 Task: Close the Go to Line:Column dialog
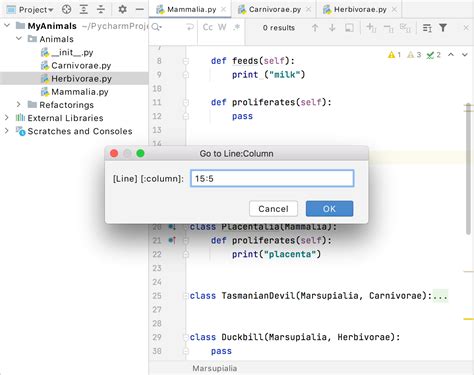[114, 153]
